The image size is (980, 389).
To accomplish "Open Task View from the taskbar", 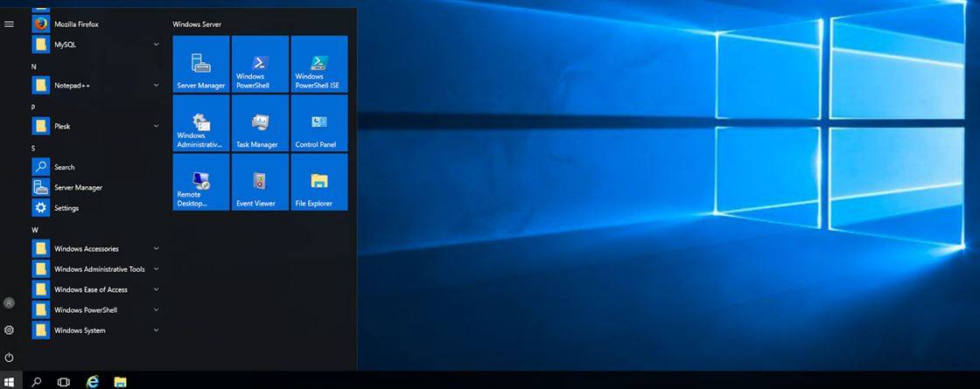I will (x=63, y=382).
